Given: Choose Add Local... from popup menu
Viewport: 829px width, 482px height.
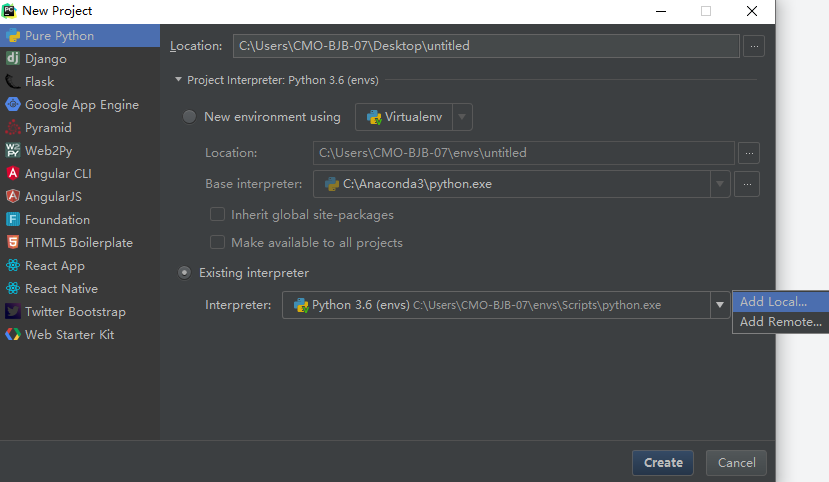Looking at the screenshot, I should (x=780, y=302).
